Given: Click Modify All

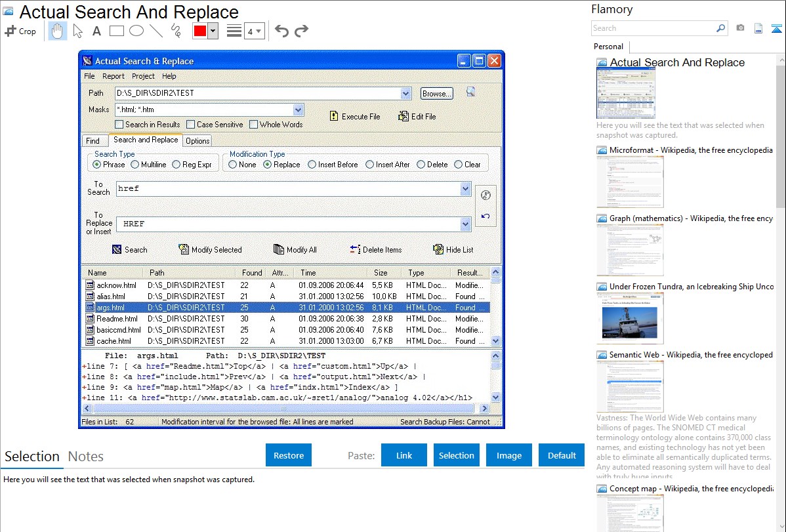Looking at the screenshot, I should coord(295,250).
